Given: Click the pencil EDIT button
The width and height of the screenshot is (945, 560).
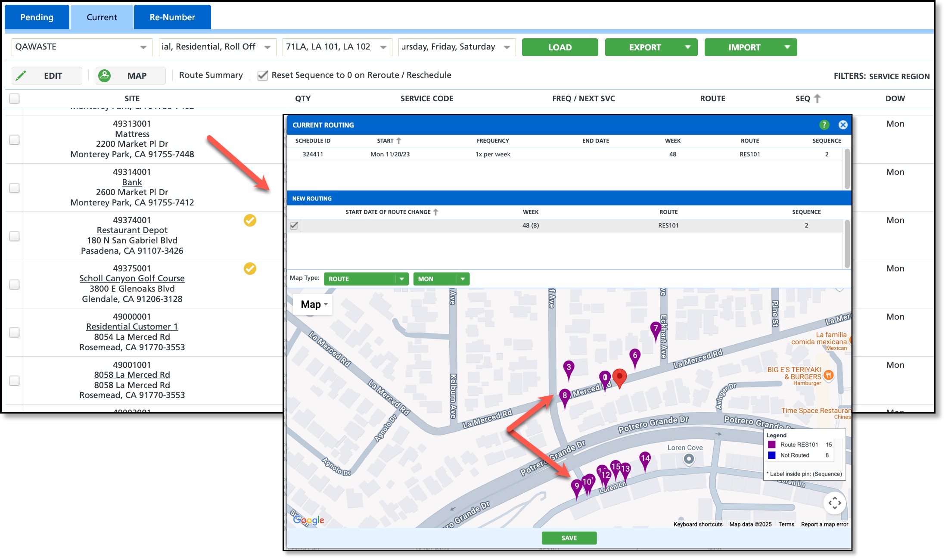Looking at the screenshot, I should 47,76.
